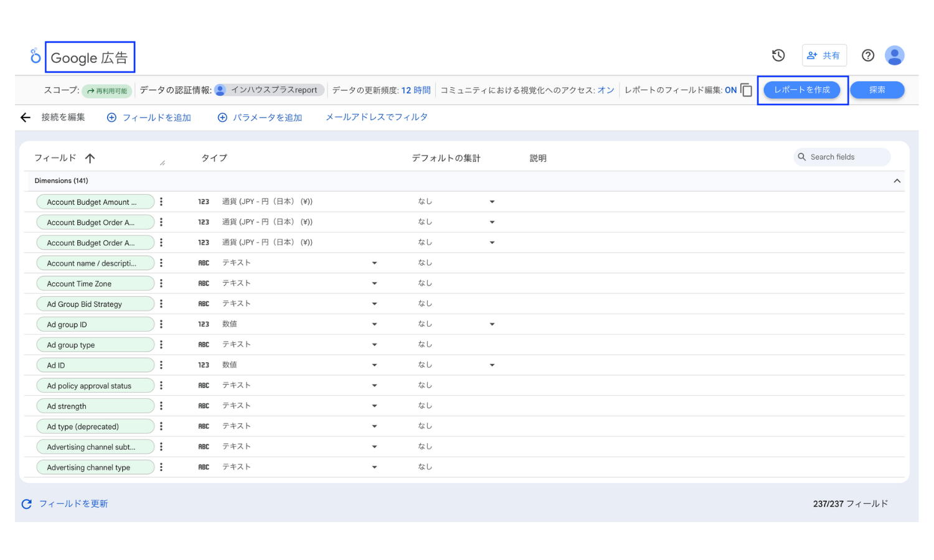The image size is (934, 560).
Task: Toggle レポートのフィールド編集 setting
Action: coord(731,90)
